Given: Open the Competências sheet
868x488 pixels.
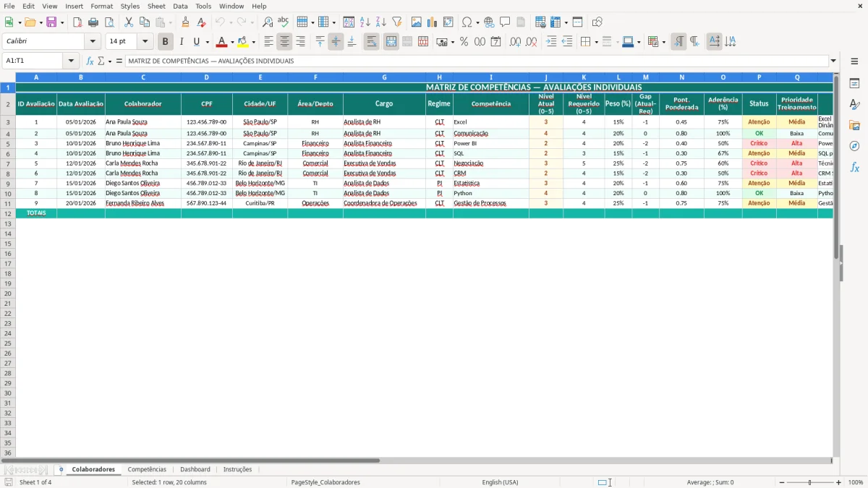Looking at the screenshot, I should 147,468.
